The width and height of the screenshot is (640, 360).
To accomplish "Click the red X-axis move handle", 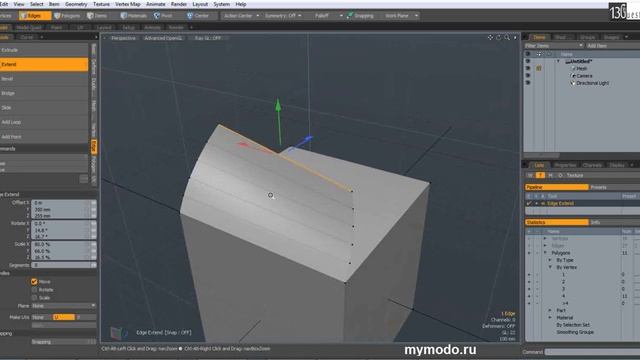I will (x=244, y=144).
